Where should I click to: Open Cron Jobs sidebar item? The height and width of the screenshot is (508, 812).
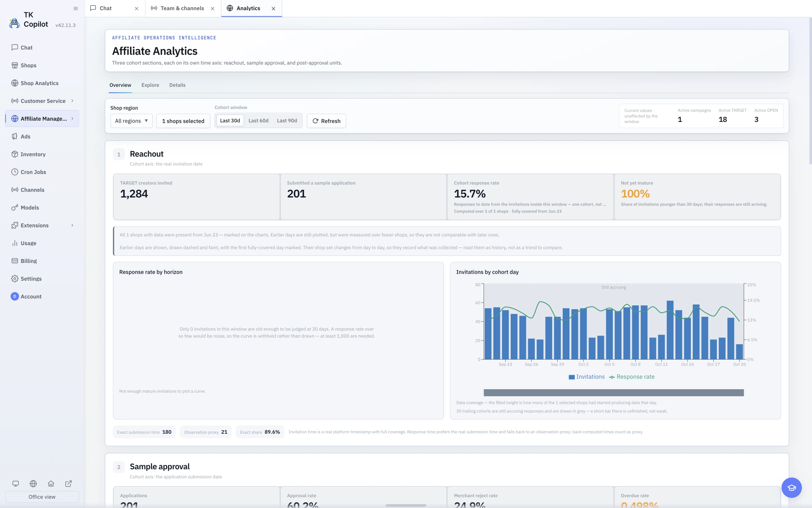click(42, 172)
